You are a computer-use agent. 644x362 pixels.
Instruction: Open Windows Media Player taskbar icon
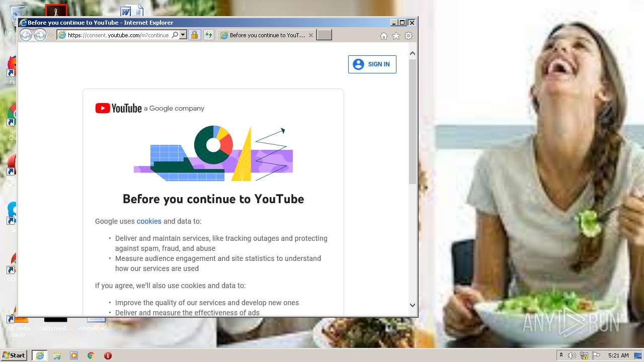[74, 355]
